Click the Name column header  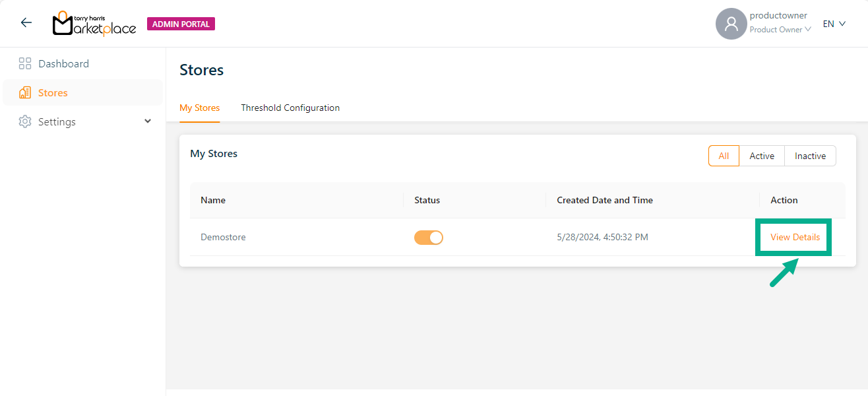tap(213, 201)
